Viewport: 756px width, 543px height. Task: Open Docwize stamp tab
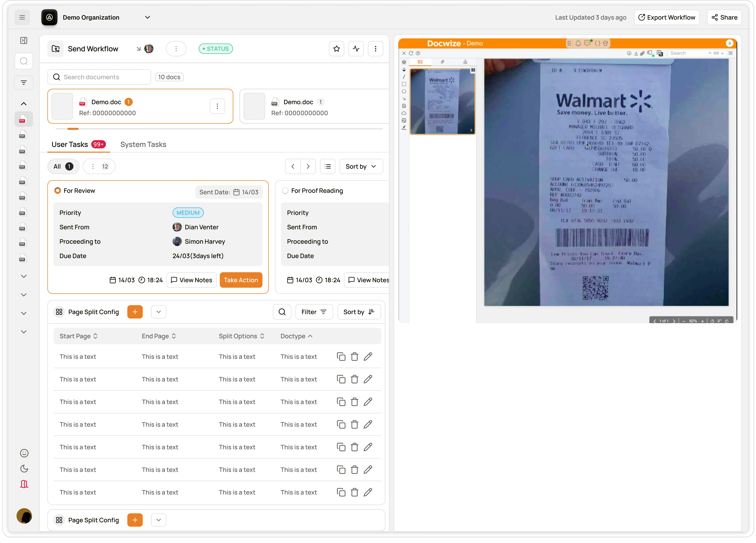pyautogui.click(x=465, y=62)
